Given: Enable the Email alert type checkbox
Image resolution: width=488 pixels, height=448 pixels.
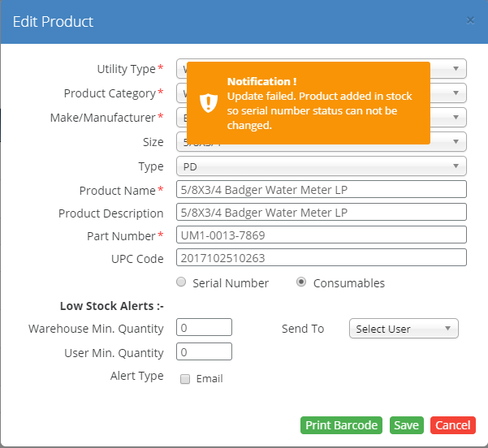Looking at the screenshot, I should point(185,379).
